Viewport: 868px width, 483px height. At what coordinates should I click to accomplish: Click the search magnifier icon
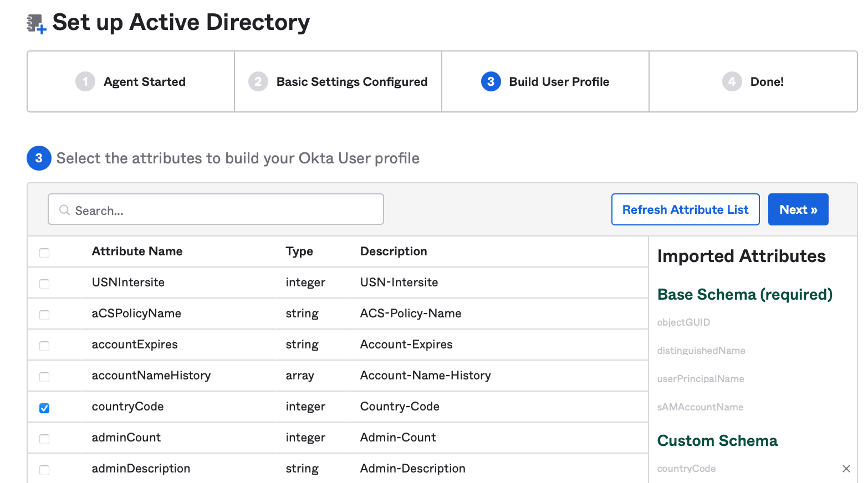(x=65, y=210)
